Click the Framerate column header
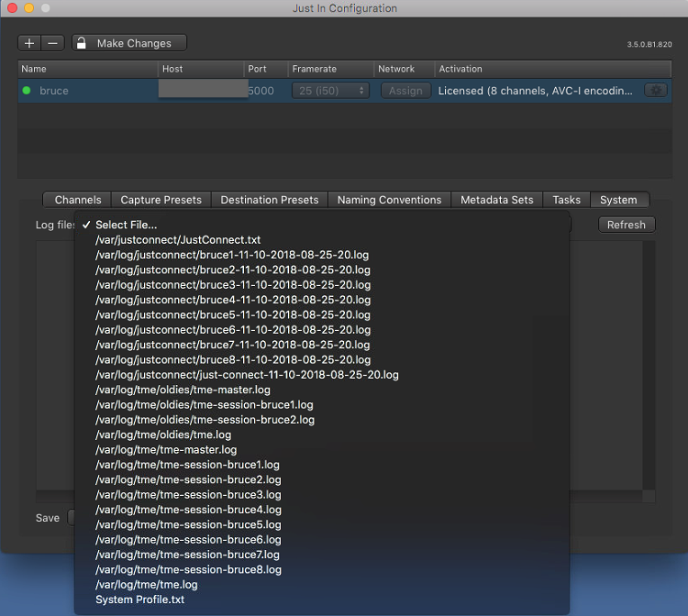 (x=331, y=69)
